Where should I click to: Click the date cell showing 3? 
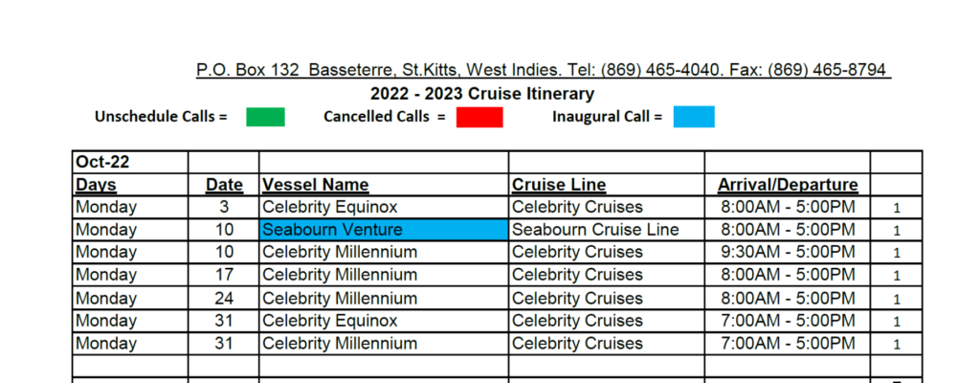[223, 207]
